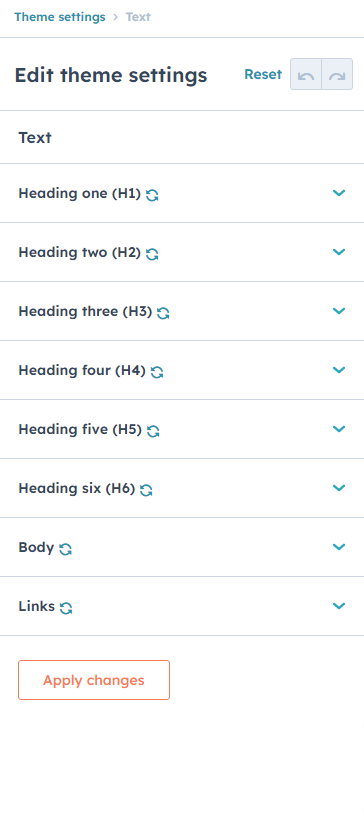Select the Heading six (H6) label
Viewport: 364px width, 832px height.
pos(77,488)
